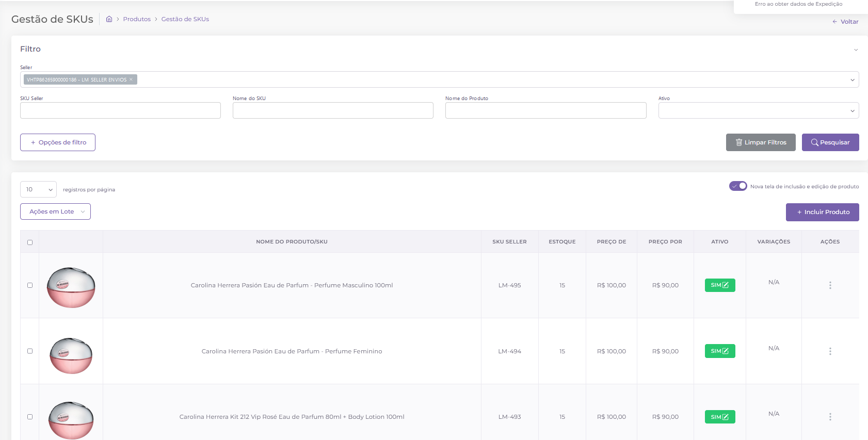Click the Voltar back arrow link
The height and width of the screenshot is (440, 868).
click(x=845, y=22)
